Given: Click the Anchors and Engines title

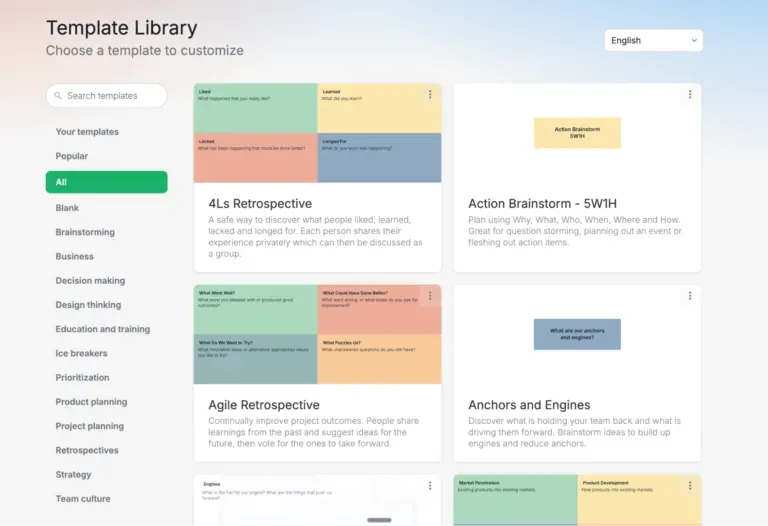Looking at the screenshot, I should [529, 405].
